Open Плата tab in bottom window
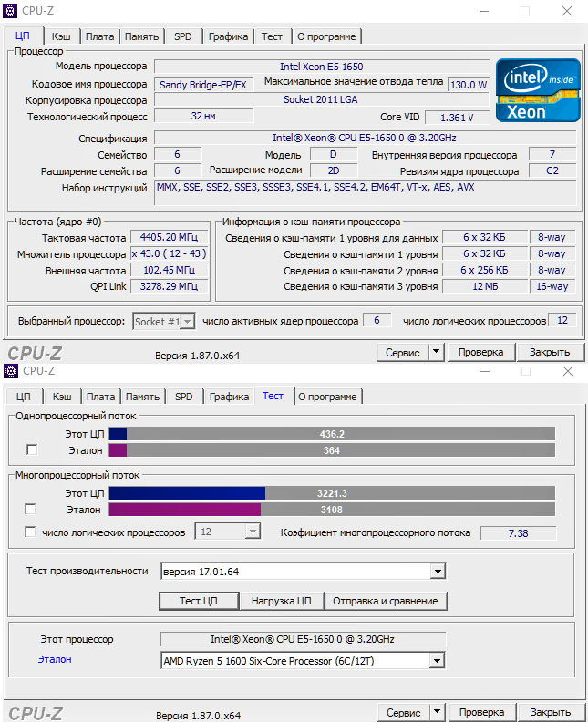 [100, 397]
